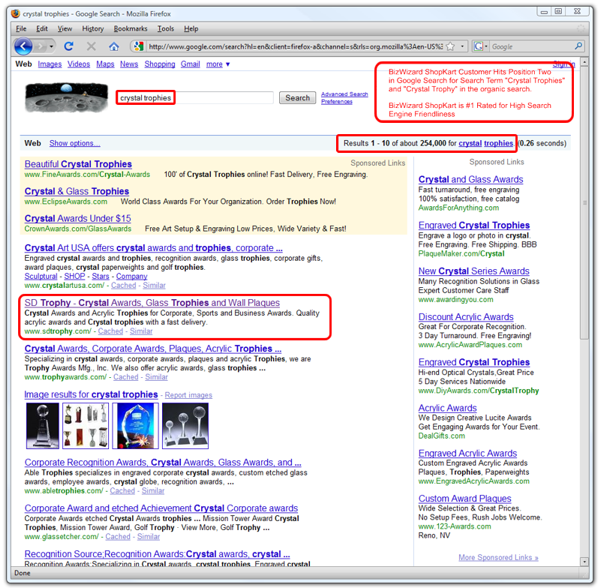
Task: Open the Shopping link
Action: coord(160,64)
